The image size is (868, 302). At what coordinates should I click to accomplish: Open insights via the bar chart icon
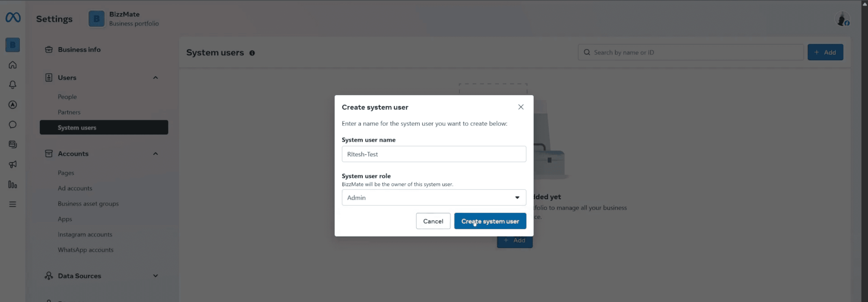coord(12,185)
